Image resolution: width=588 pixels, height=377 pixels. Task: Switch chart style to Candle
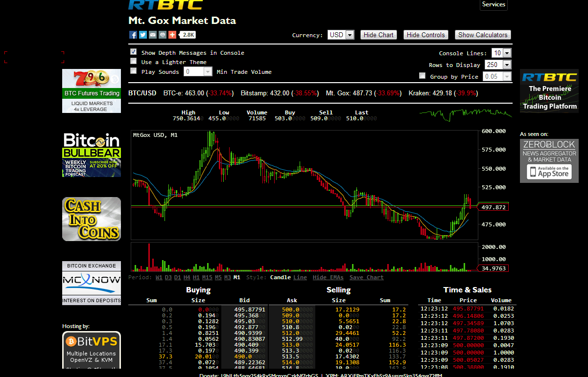click(x=281, y=277)
